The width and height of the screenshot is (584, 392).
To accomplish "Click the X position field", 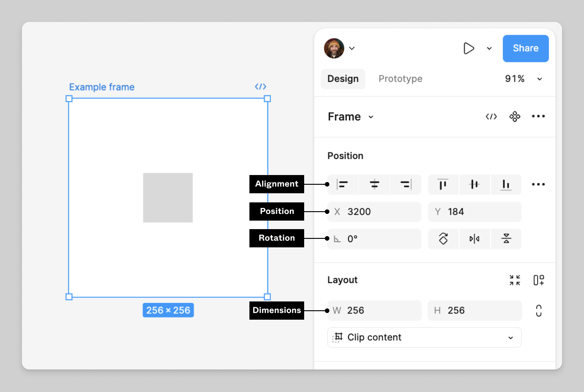I will [374, 212].
